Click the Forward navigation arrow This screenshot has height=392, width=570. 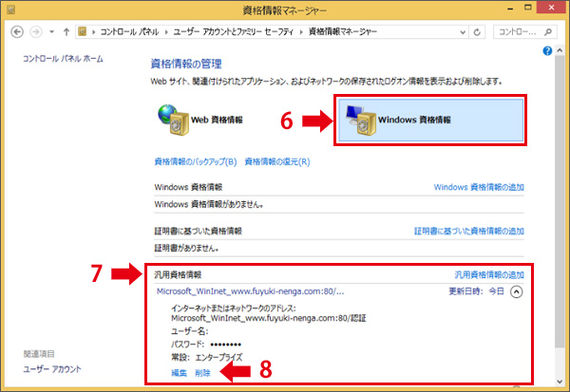[36, 32]
